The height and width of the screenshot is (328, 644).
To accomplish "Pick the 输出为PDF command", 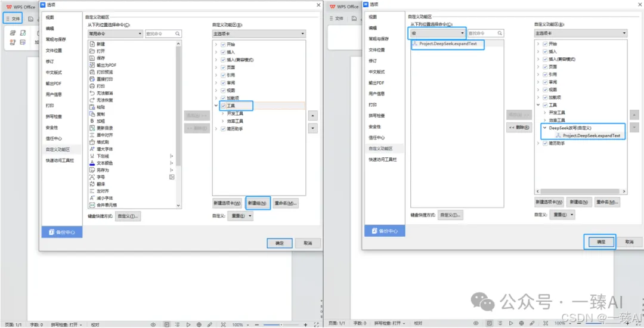I will (x=106, y=65).
